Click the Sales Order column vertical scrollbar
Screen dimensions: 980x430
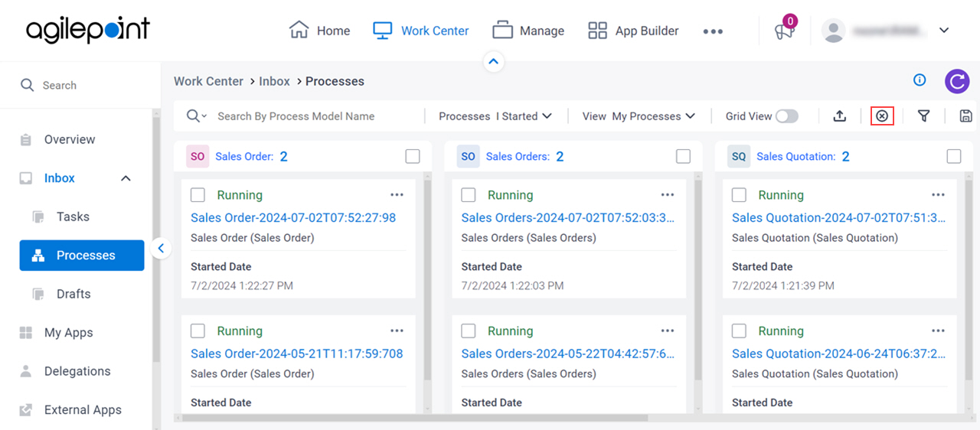[x=428, y=279]
